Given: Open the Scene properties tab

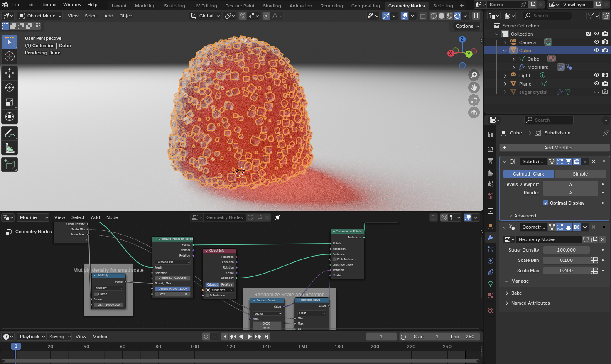Looking at the screenshot, I should point(491,184).
